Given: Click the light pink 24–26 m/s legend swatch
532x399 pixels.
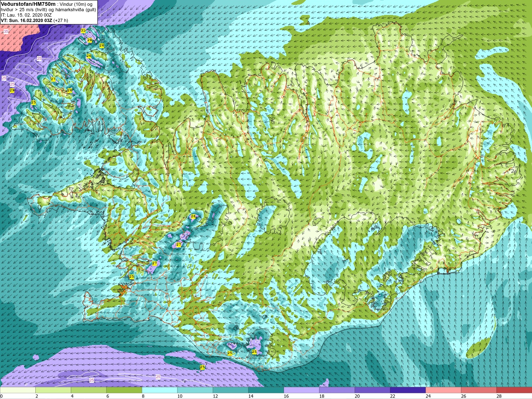Looking at the screenshot, I should pos(443,390).
